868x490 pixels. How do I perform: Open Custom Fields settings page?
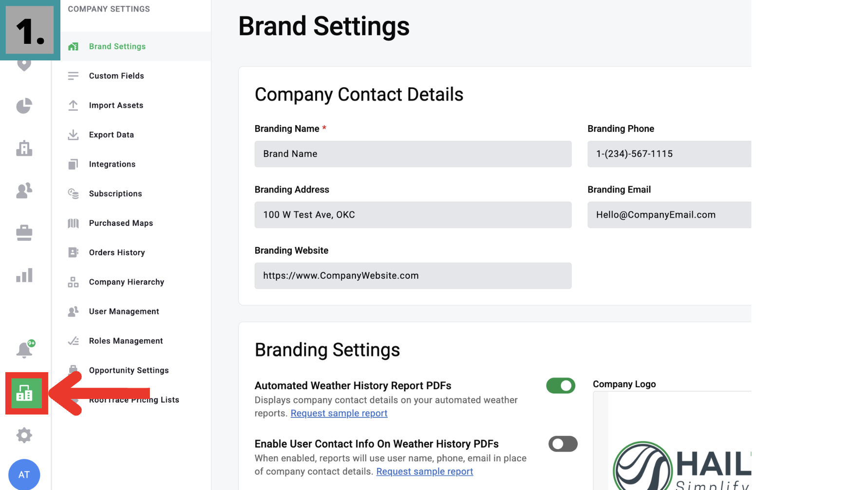coord(116,76)
